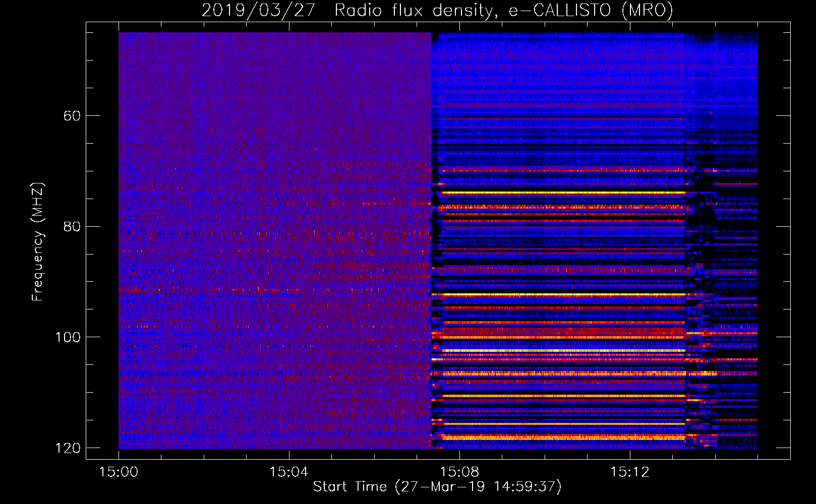Click the "Frequency (MHZ)" axis label

tap(38, 241)
